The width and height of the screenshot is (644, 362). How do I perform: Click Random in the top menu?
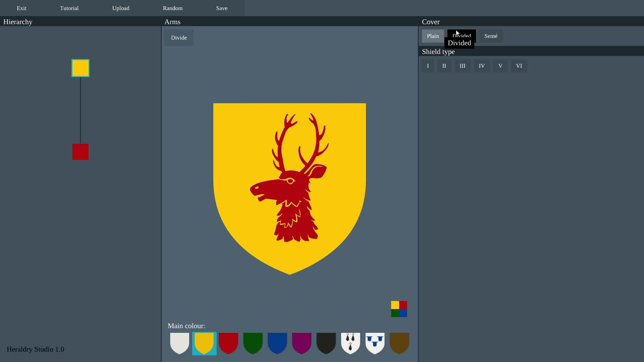click(x=173, y=8)
